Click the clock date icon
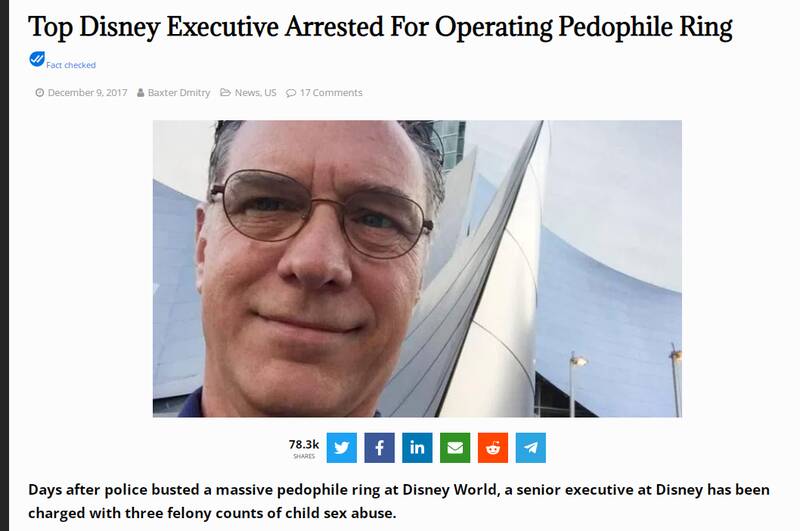 pyautogui.click(x=39, y=92)
